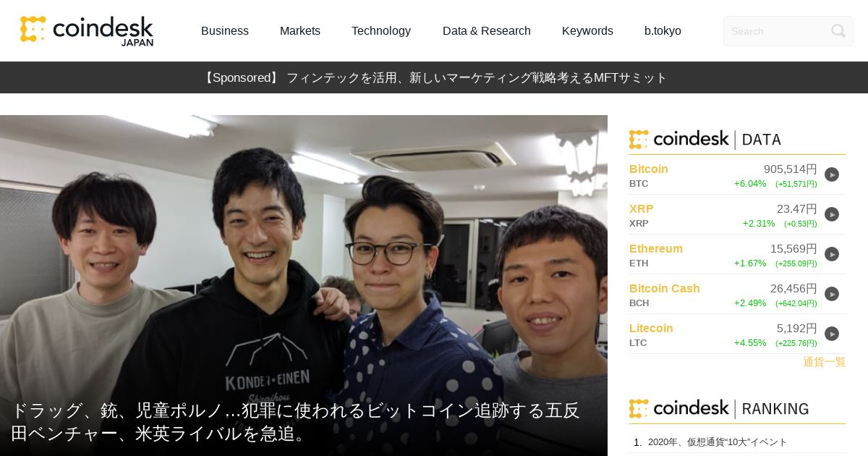Click the BCH ticker label

click(639, 303)
